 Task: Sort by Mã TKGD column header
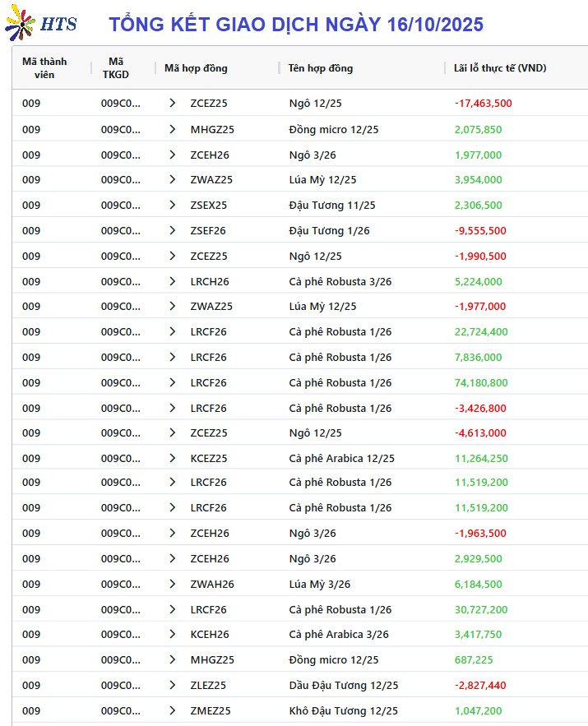(116, 67)
